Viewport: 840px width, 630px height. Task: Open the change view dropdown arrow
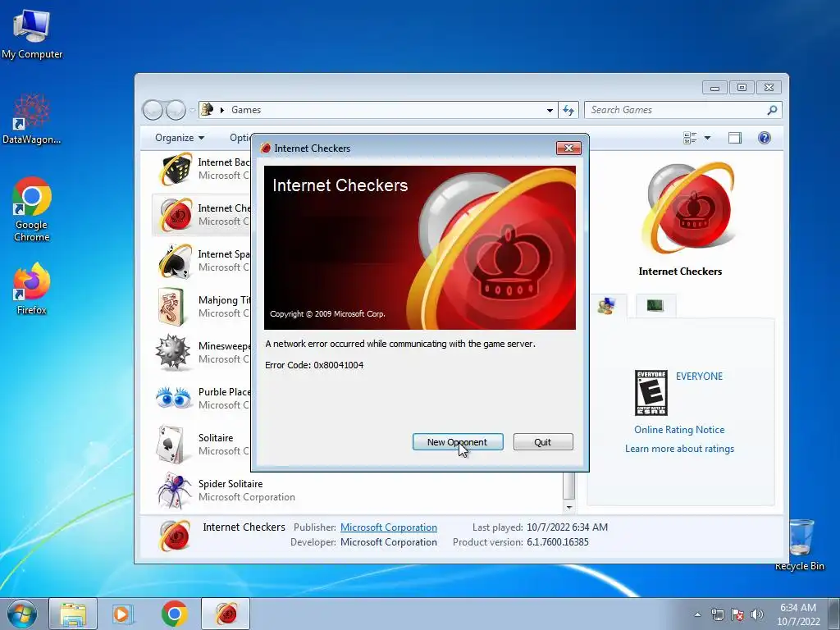(707, 138)
